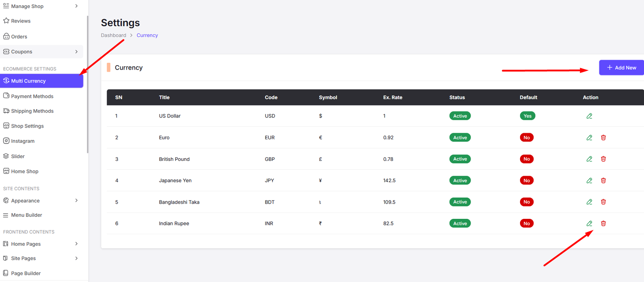Image resolution: width=644 pixels, height=282 pixels.
Task: Follow the Dashboard breadcrumb link
Action: coord(114,35)
